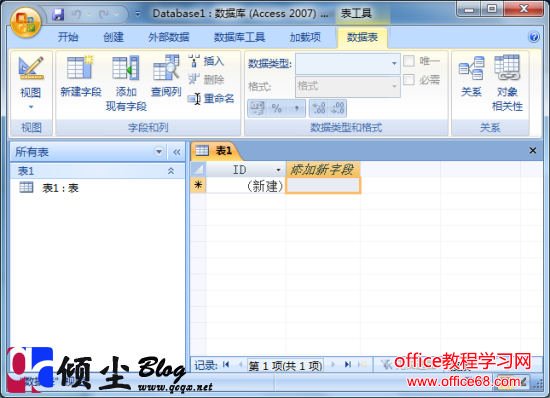
Task: Expand the 视图 dropdown arrow
Action: tap(31, 107)
